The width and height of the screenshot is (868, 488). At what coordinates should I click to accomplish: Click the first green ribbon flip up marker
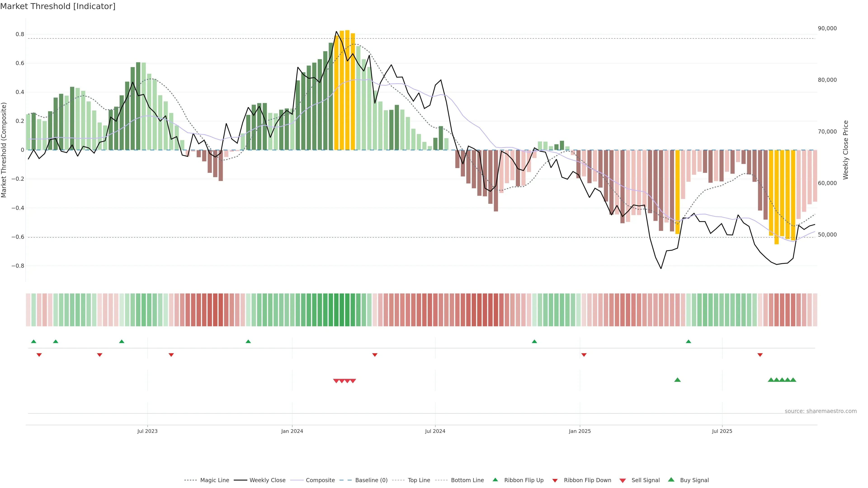pyautogui.click(x=34, y=342)
